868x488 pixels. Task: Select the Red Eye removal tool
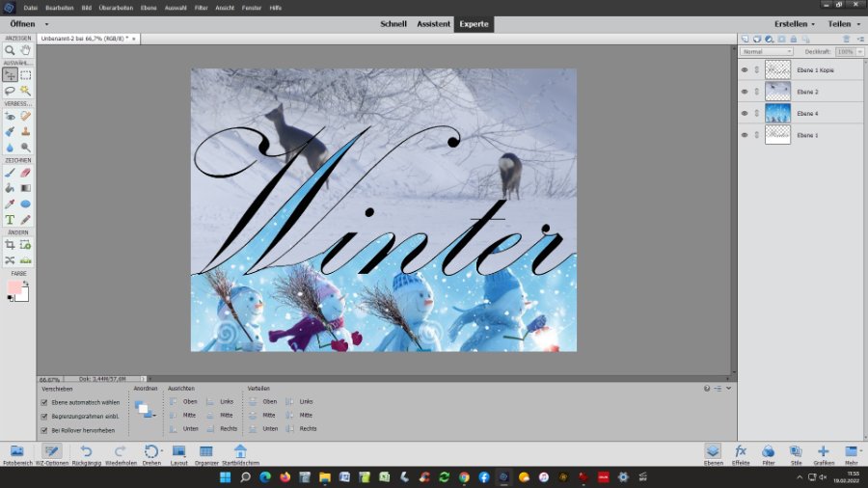point(10,116)
